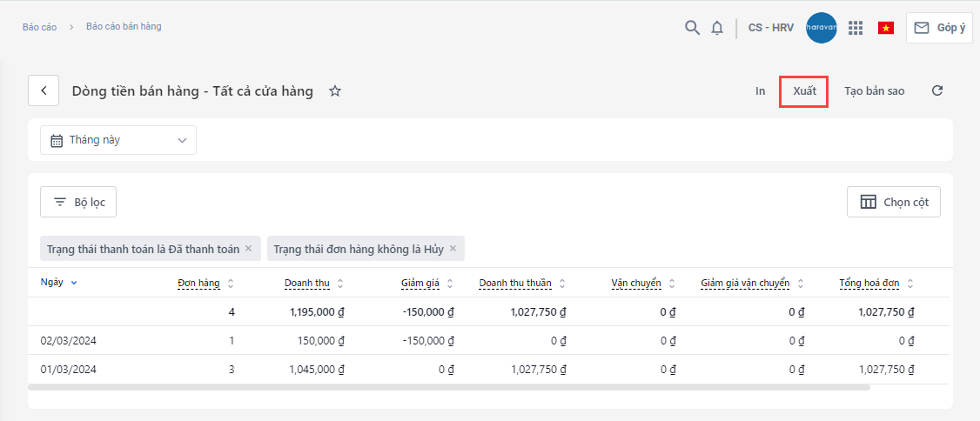Click 'Tạo bản sao' button
980x421 pixels.
874,90
